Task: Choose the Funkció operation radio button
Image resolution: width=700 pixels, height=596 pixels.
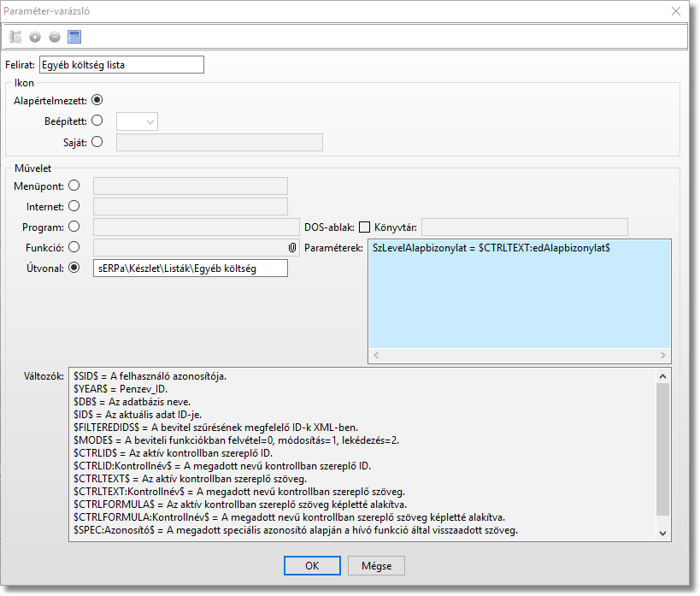Action: (x=74, y=247)
